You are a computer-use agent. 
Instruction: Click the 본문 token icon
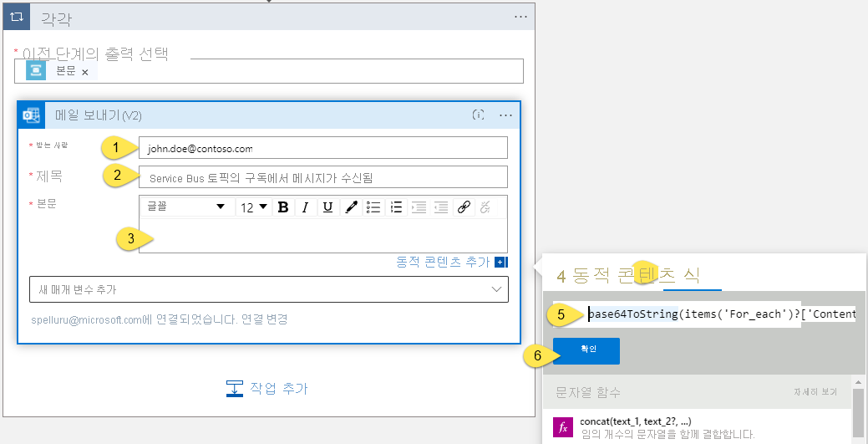click(36, 71)
